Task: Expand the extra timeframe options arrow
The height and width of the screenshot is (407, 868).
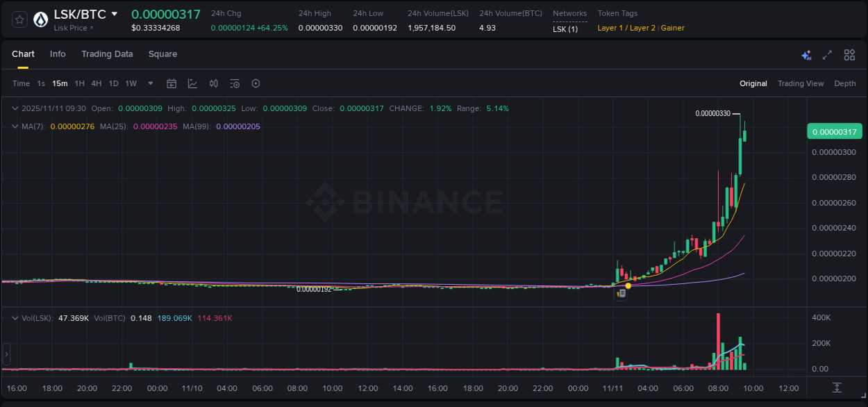Action: 149,83
